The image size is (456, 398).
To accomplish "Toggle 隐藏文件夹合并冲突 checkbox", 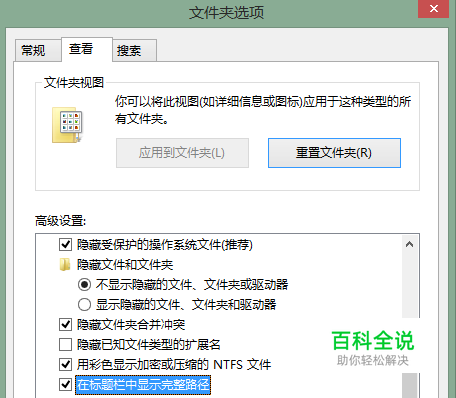I will click(x=65, y=324).
